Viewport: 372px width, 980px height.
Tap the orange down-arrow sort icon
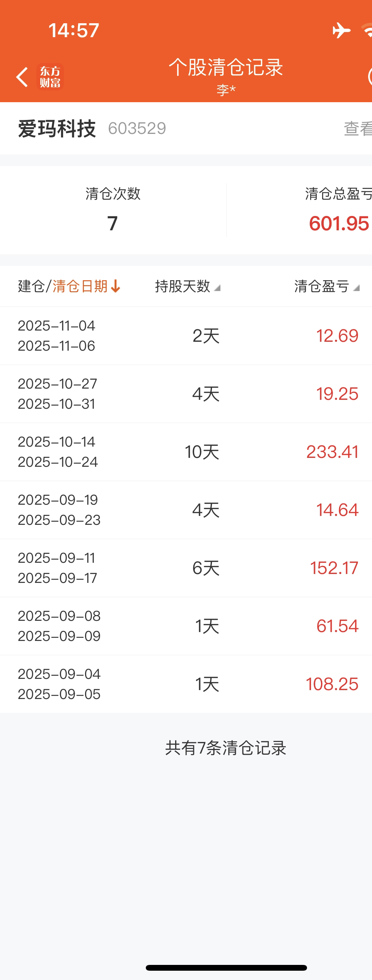point(116,286)
